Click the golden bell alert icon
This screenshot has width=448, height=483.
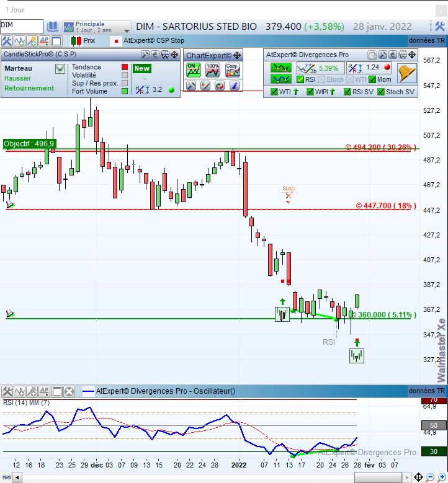pyautogui.click(x=406, y=73)
